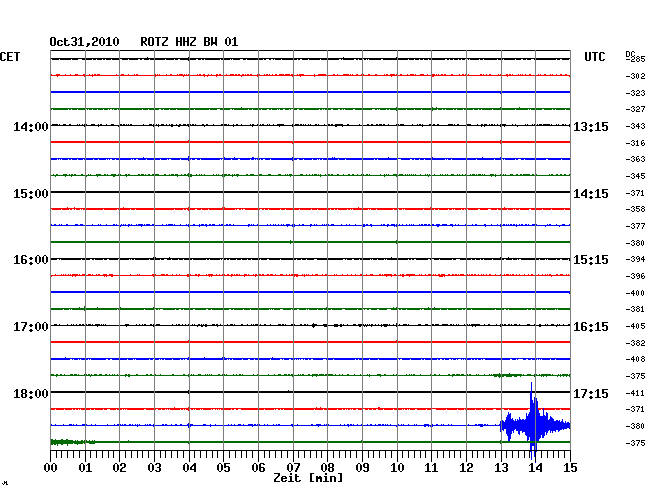
Task: Click the DC value -411
Action: [x=635, y=393]
